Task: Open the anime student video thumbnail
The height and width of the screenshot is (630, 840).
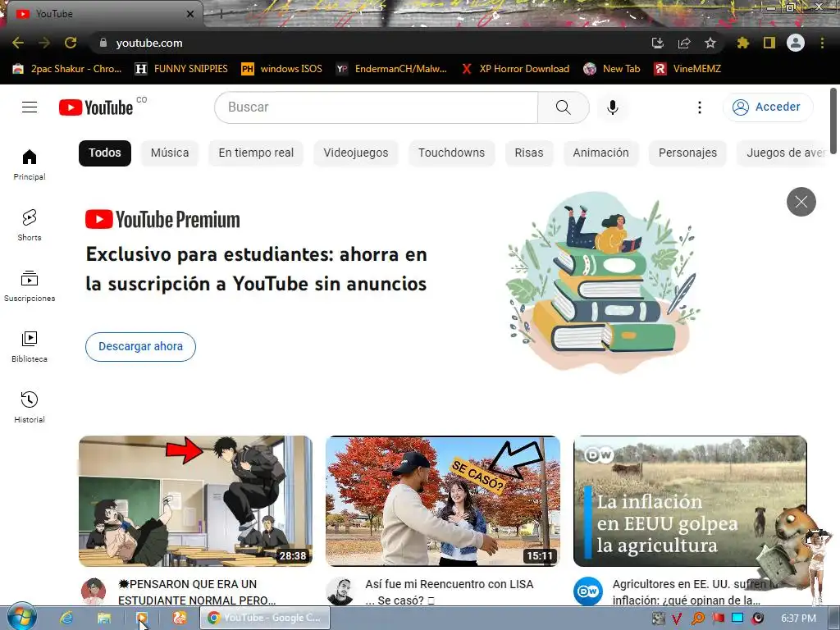Action: (x=195, y=501)
